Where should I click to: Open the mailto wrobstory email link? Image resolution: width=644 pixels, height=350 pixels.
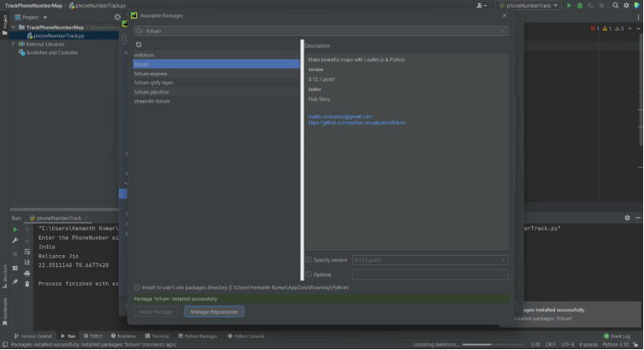340,116
